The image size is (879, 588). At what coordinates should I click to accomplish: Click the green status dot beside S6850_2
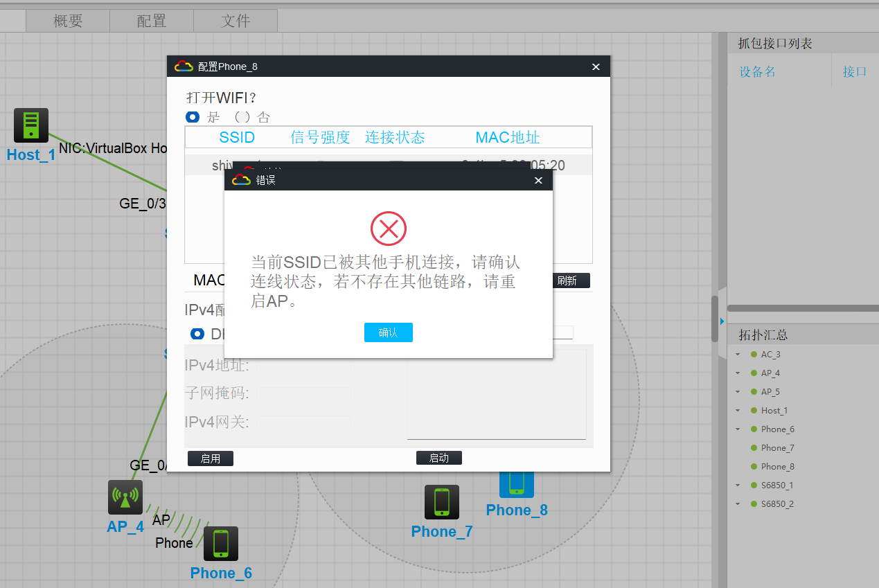pos(754,504)
